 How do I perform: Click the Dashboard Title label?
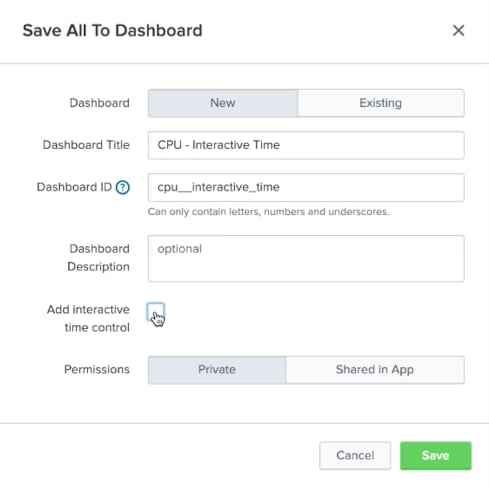(x=86, y=145)
